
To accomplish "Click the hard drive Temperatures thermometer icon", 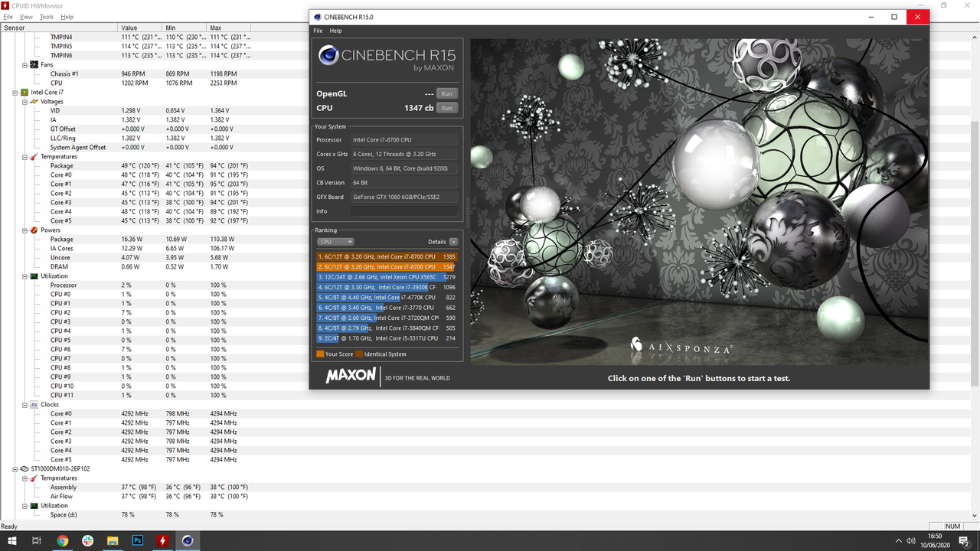I will click(34, 478).
